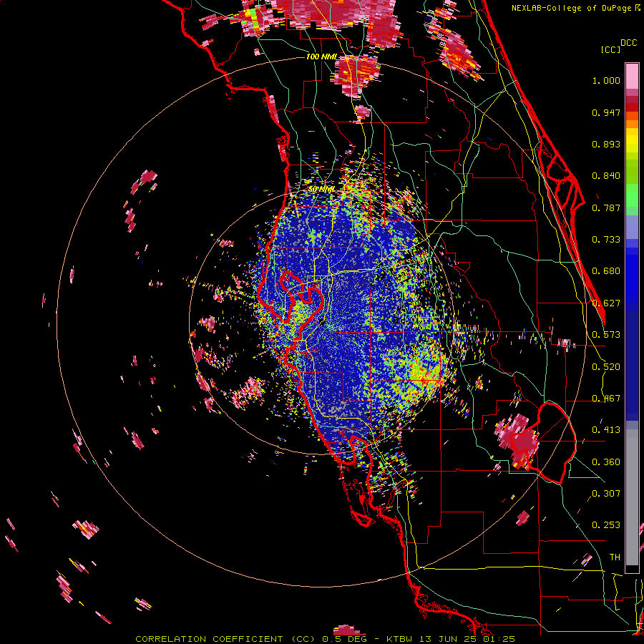Select the 0.893 legend value
This screenshot has width=644, height=644.
pyautogui.click(x=606, y=144)
